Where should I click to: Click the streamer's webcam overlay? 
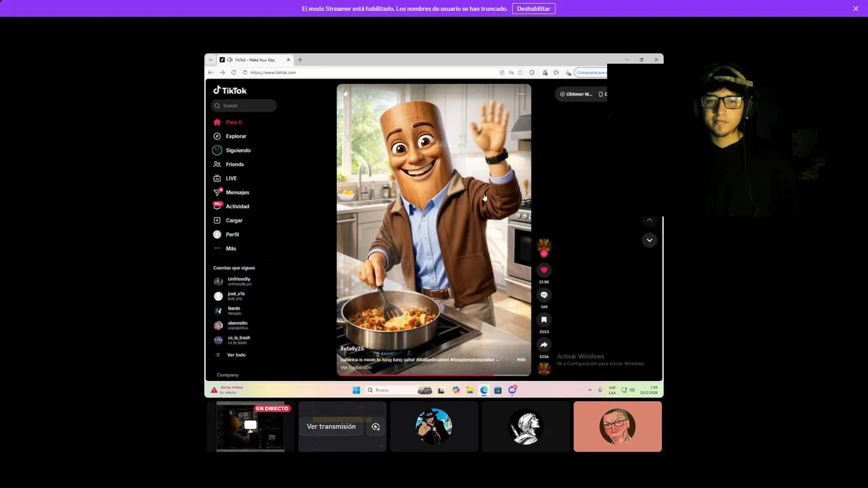pos(736,141)
